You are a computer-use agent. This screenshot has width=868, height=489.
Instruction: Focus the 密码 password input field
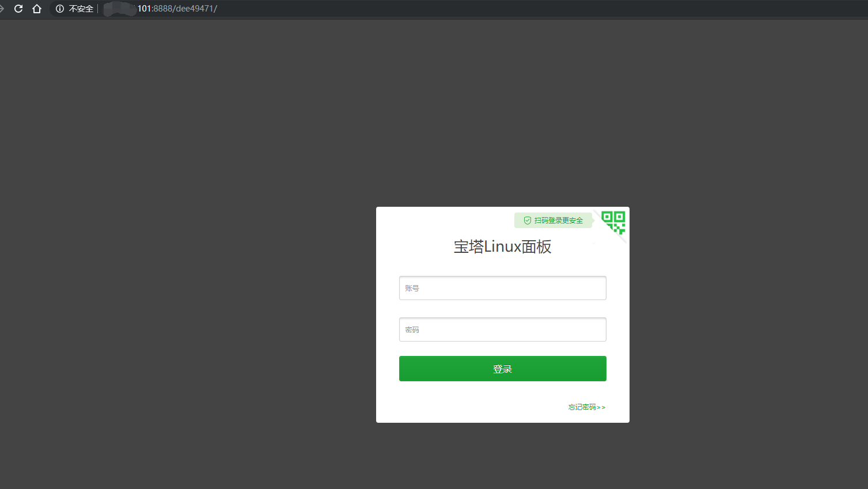(x=502, y=329)
